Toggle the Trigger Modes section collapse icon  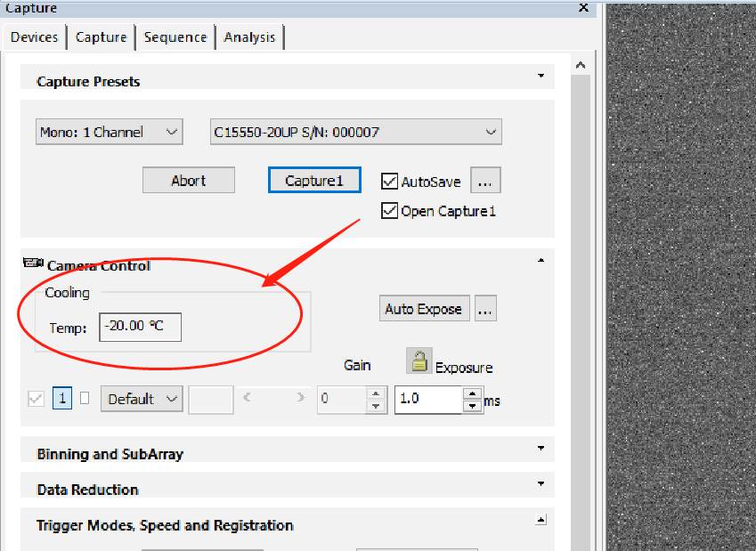pyautogui.click(x=540, y=519)
